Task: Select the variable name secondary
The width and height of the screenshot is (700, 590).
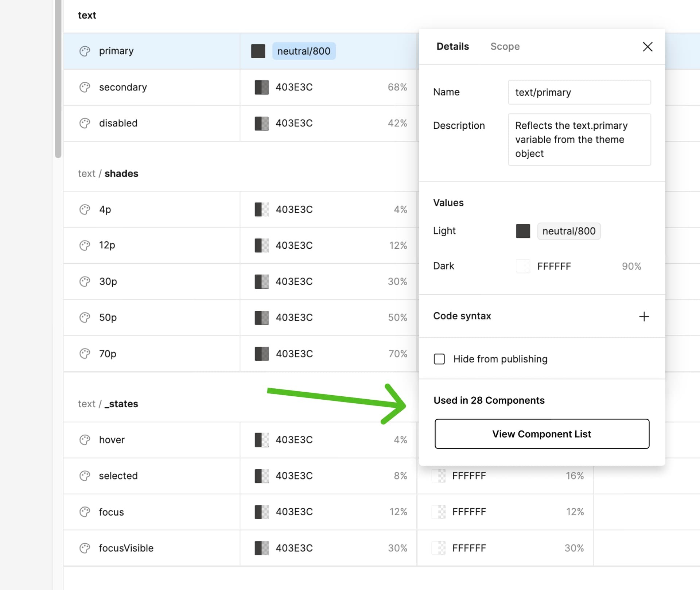Action: [x=123, y=87]
